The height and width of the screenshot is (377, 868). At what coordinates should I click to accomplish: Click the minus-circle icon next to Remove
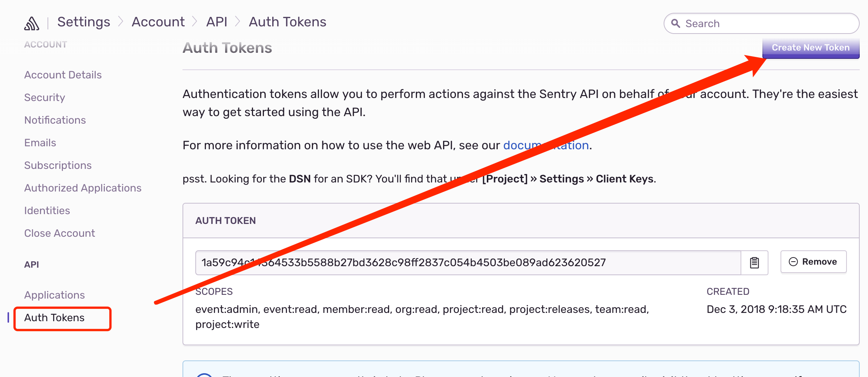[793, 261]
